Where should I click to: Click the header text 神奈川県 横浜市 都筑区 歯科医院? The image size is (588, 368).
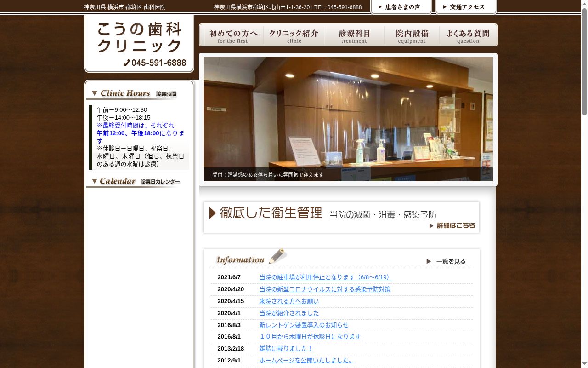[x=124, y=7]
